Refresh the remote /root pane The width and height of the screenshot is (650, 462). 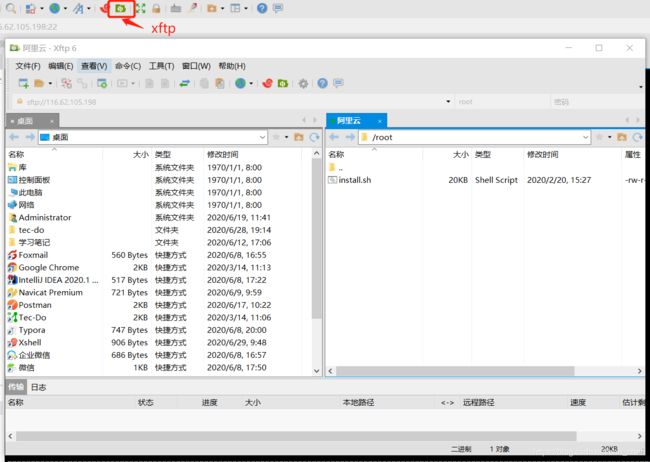pyautogui.click(x=638, y=137)
